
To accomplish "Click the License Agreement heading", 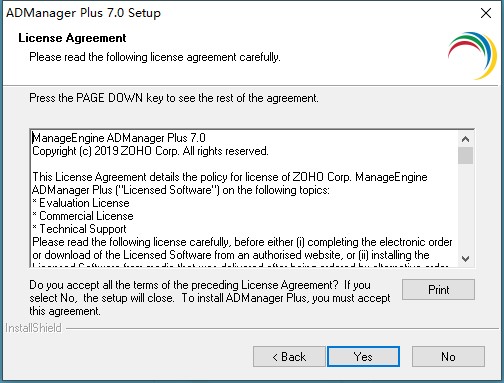I will (x=72, y=38).
